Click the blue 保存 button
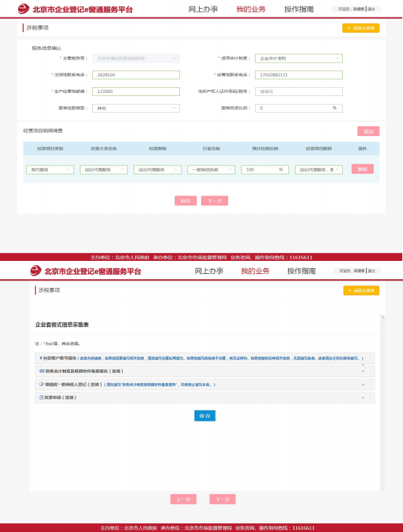This screenshot has width=403, height=532. pyautogui.click(x=205, y=416)
